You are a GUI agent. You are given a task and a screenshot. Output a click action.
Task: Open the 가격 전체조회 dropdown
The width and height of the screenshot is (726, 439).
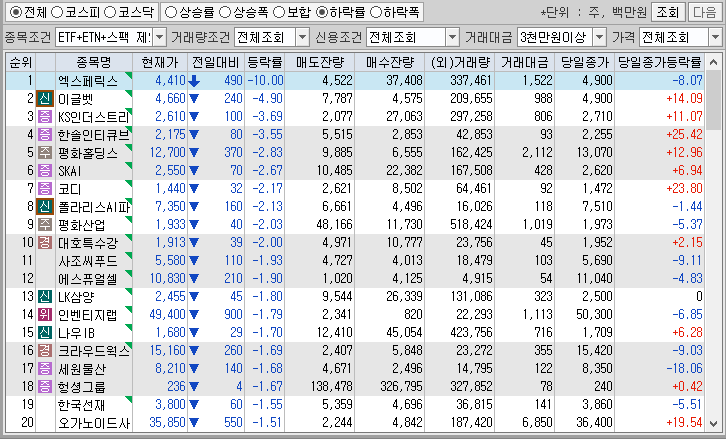pyautogui.click(x=715, y=38)
